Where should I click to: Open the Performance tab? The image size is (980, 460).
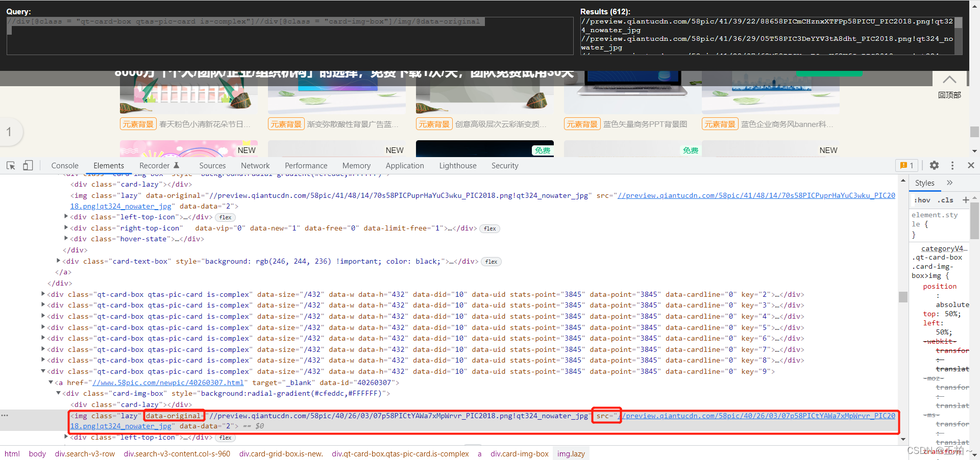coord(306,166)
